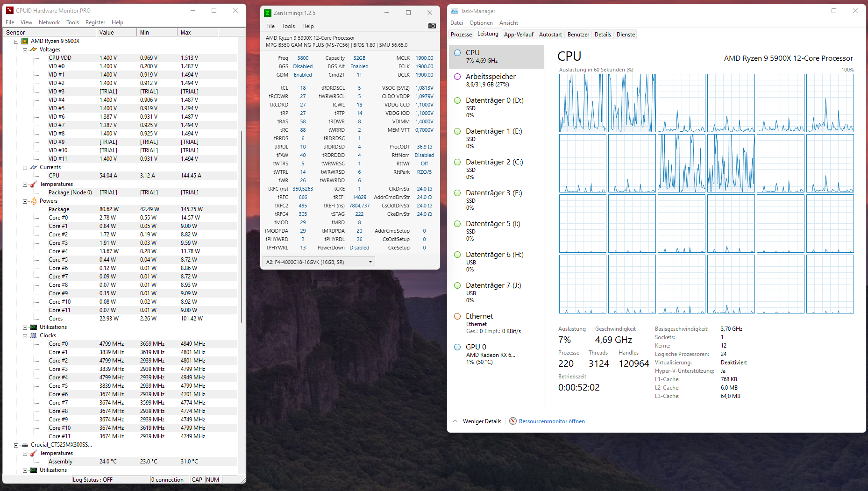
Task: Click the Ressourcenmonitor icon in Task-Manager
Action: coord(513,421)
